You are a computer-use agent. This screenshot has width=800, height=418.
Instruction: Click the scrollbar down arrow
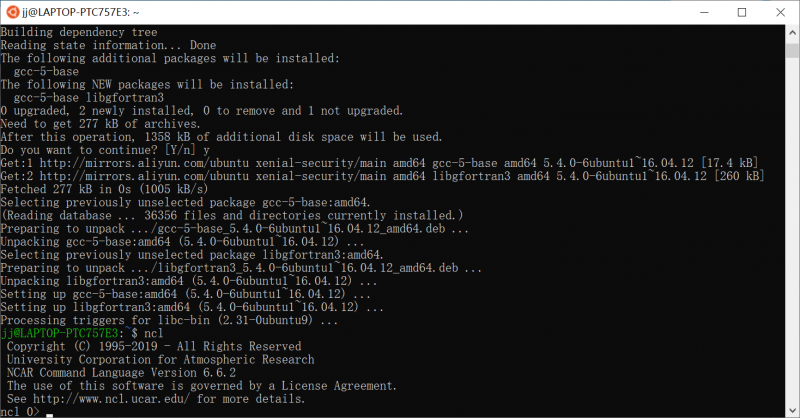(x=791, y=410)
